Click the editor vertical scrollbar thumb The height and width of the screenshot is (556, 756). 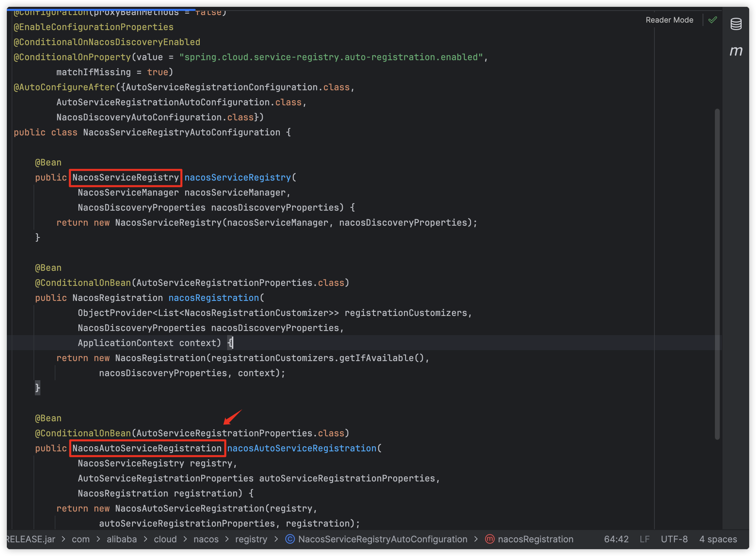[x=717, y=274]
